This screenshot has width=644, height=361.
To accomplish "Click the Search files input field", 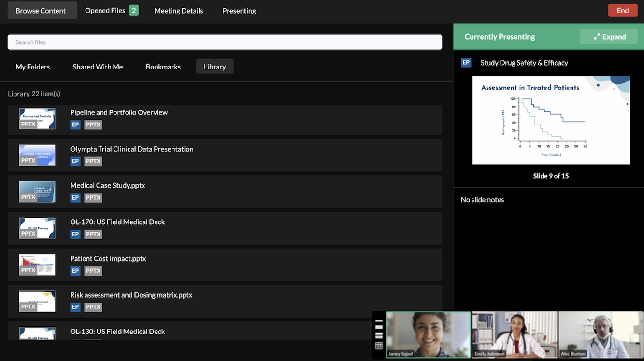I will coord(225,42).
